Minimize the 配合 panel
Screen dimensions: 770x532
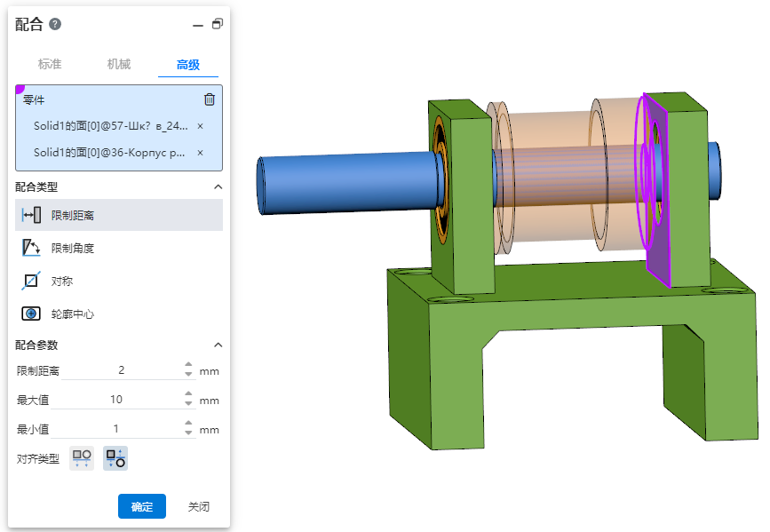[198, 25]
